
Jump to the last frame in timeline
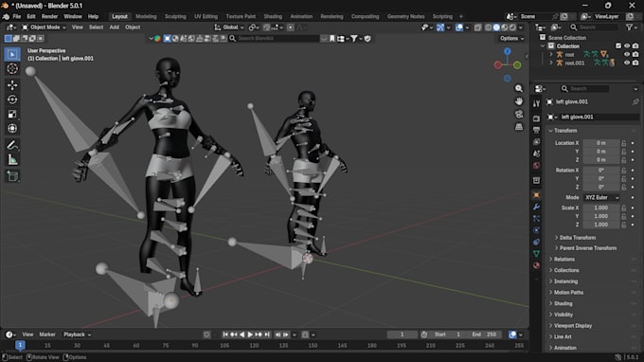click(267, 335)
